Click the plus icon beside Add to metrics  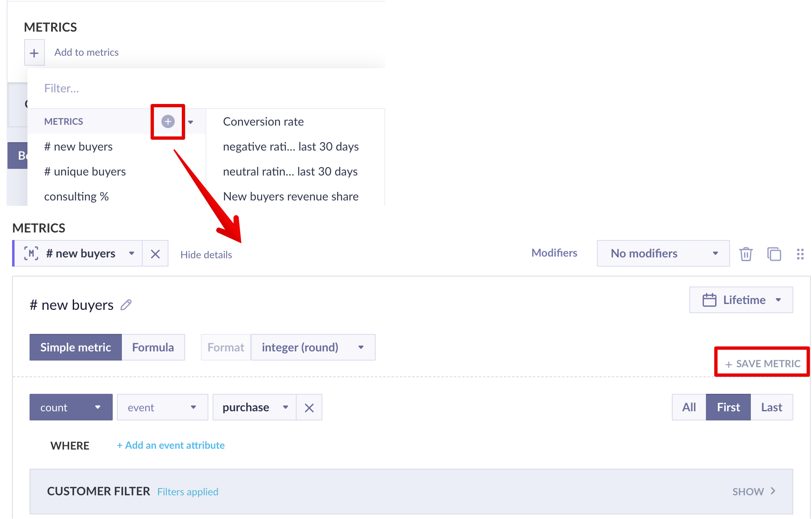34,53
